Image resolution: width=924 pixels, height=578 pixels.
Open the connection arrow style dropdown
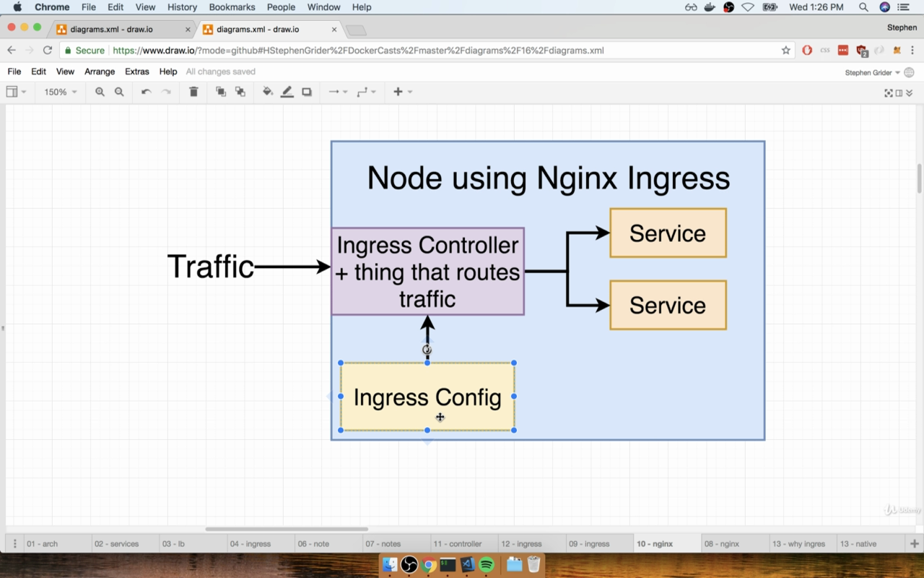pos(337,92)
